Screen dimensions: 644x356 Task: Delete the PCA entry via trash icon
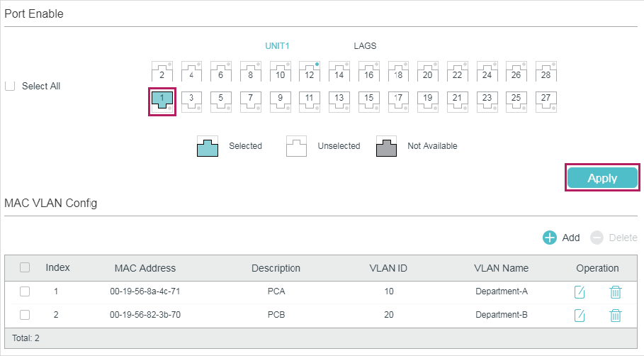(x=615, y=292)
